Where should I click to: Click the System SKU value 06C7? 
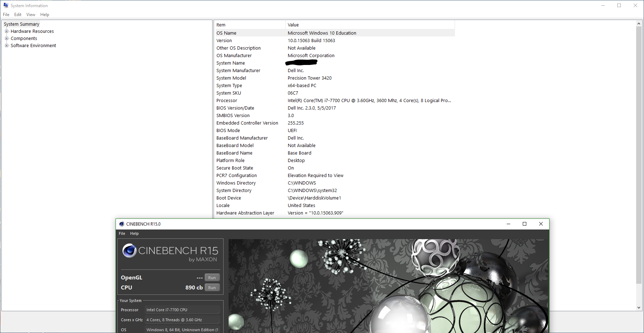[x=293, y=93]
